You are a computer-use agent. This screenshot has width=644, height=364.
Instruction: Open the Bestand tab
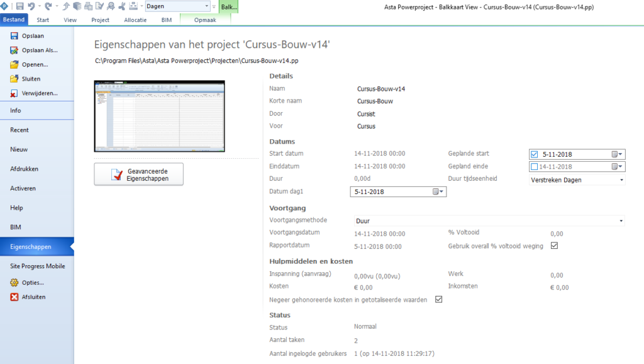pyautogui.click(x=14, y=20)
